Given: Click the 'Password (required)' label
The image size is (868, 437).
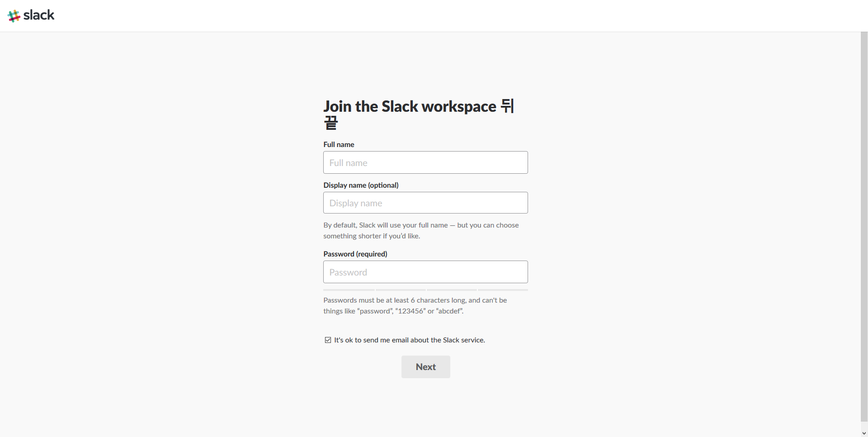Looking at the screenshot, I should point(355,254).
